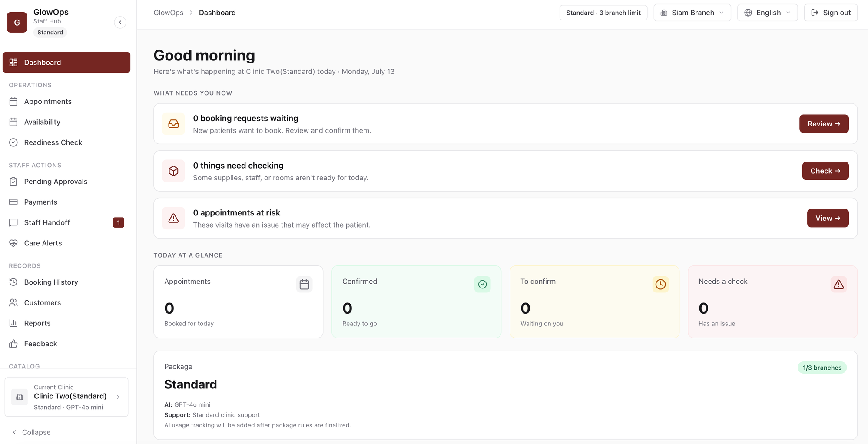The height and width of the screenshot is (444, 868).
Task: Click the calendar icon on Appointments card
Action: click(304, 284)
